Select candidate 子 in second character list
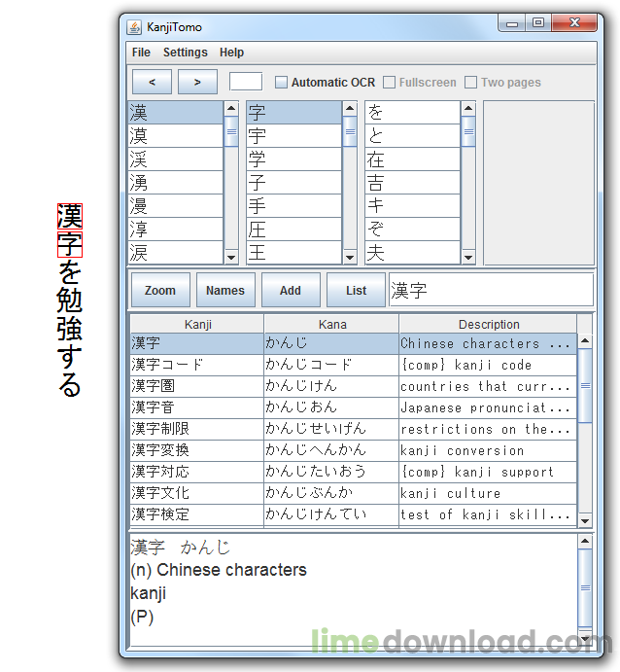The image size is (620, 672). tap(294, 183)
